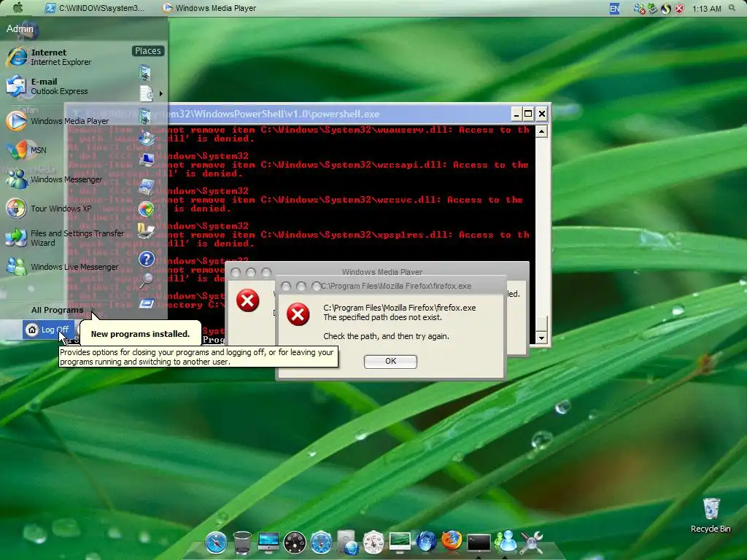
Task: Open the Windows flag shield icon in Places
Action: click(147, 209)
